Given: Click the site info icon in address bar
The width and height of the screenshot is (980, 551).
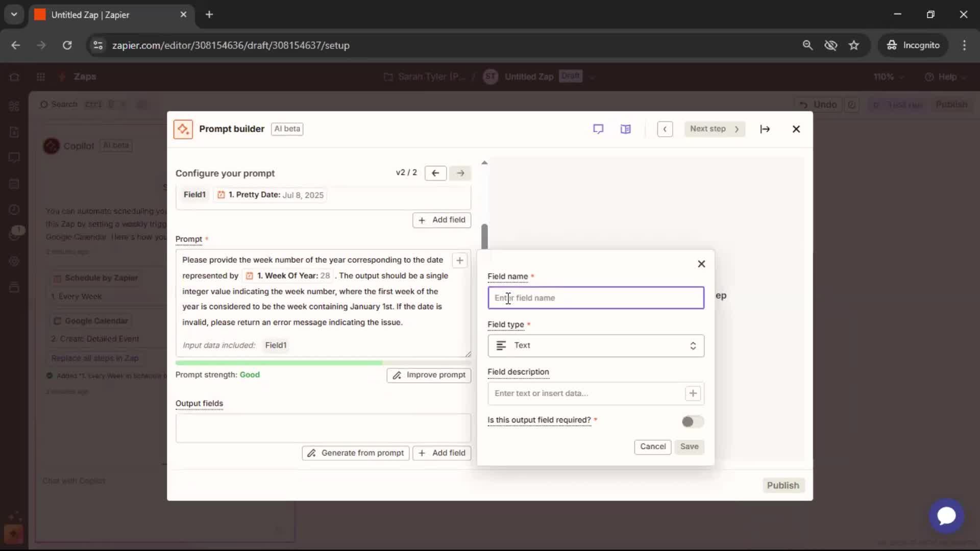Looking at the screenshot, I should point(98,45).
